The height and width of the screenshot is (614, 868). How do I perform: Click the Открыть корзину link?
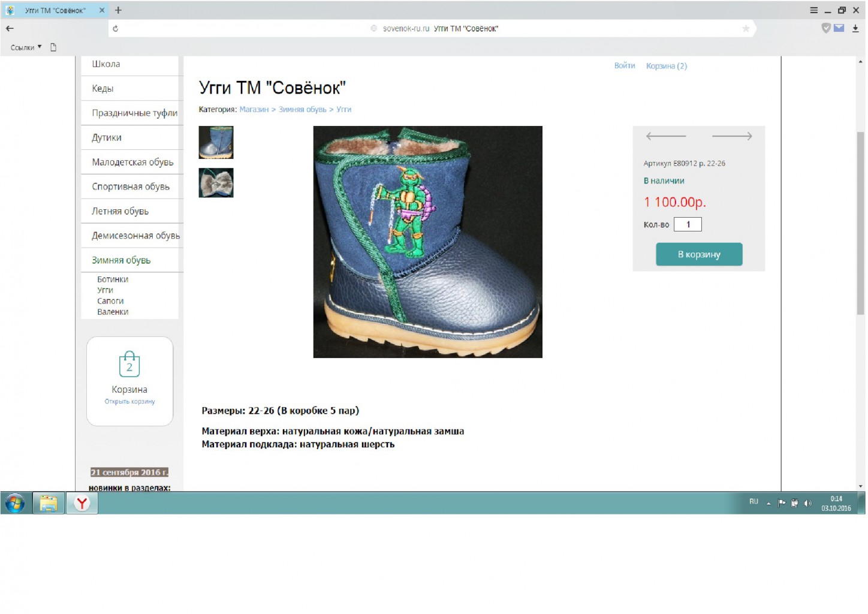coord(129,402)
